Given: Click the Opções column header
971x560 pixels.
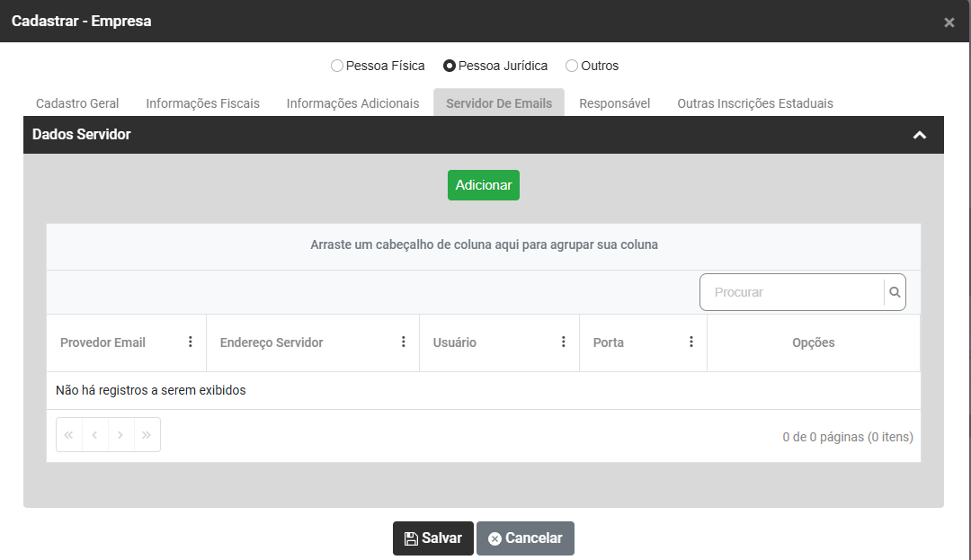Looking at the screenshot, I should click(813, 342).
